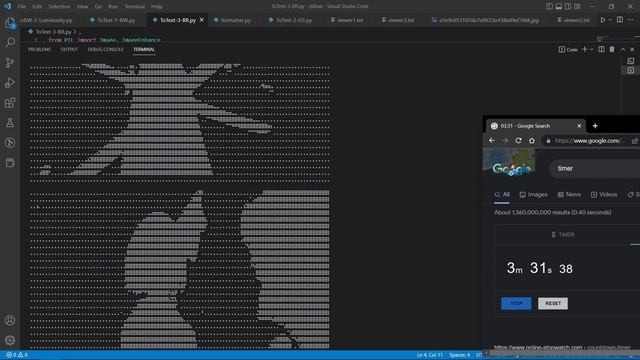
Task: Add a new terminal with plus
Action: (x=584, y=49)
